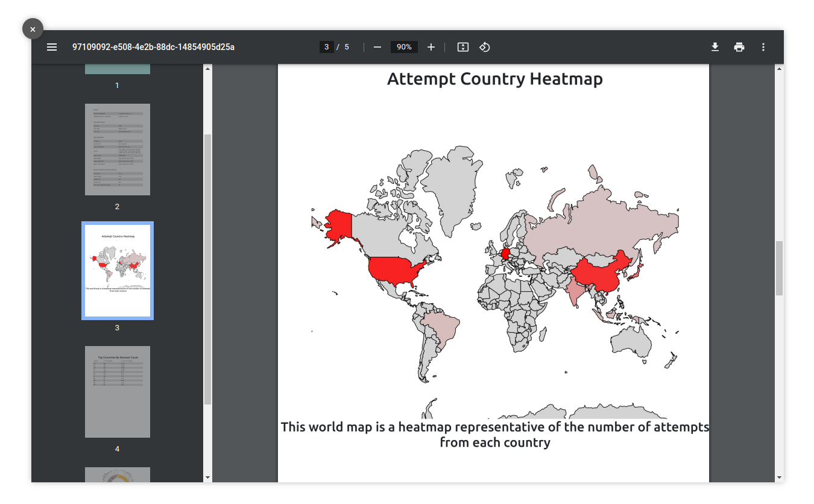Click the document scroll down arrow
Image resolution: width=814 pixels, height=504 pixels.
pyautogui.click(x=779, y=477)
